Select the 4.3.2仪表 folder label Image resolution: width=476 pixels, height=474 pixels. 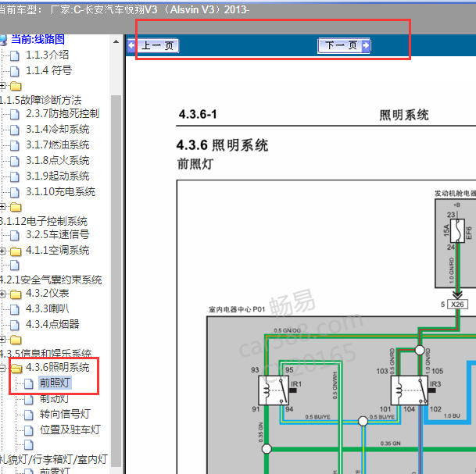click(48, 294)
